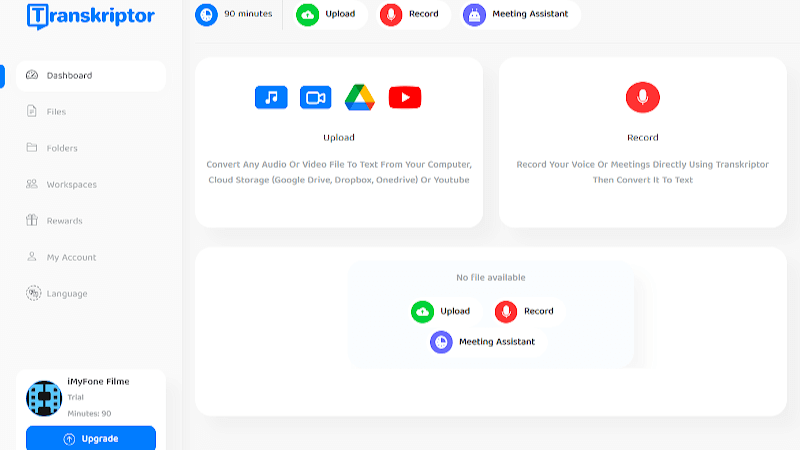
Task: Click the blue video camera upload icon
Action: pyautogui.click(x=315, y=97)
